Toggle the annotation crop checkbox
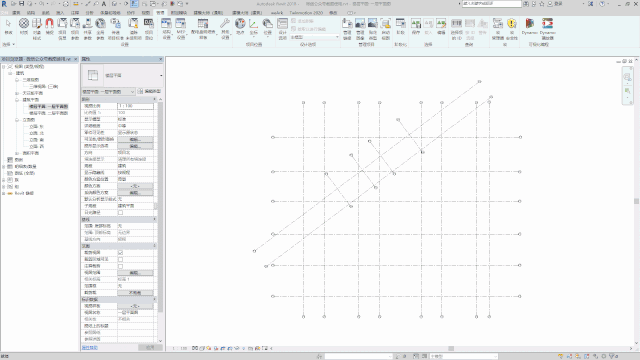The image size is (640, 360). point(120,266)
